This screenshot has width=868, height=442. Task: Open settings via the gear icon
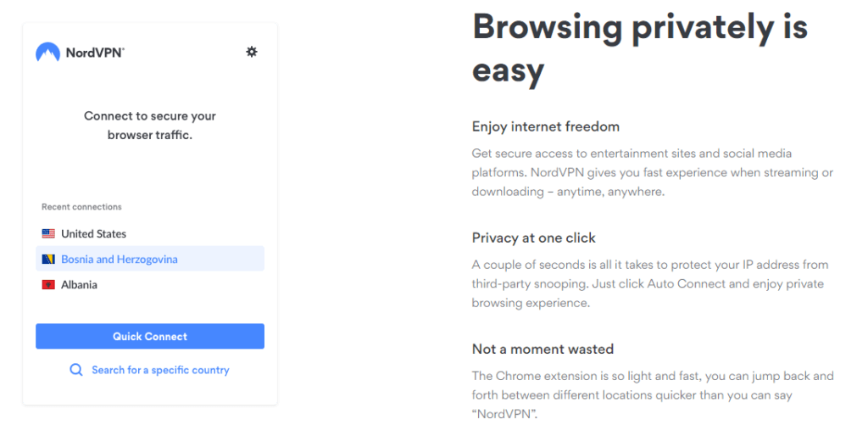click(x=252, y=52)
